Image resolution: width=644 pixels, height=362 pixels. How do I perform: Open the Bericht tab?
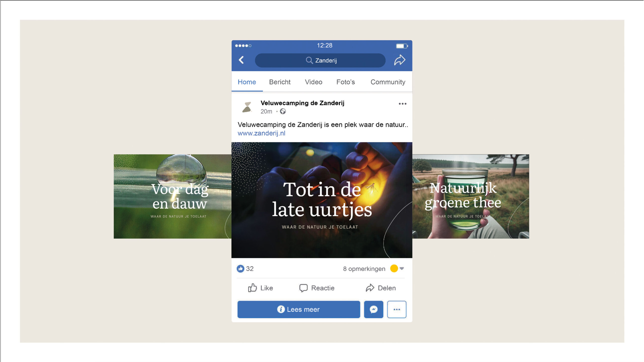[x=280, y=82]
